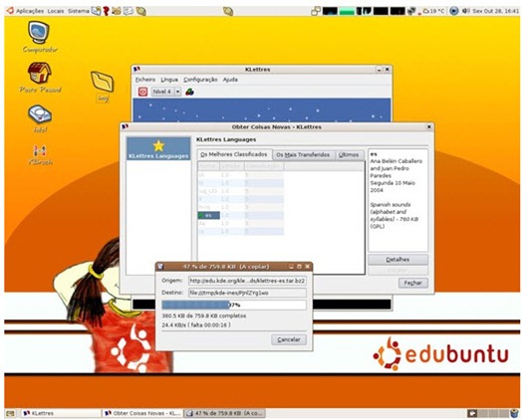This screenshot has width=522, height=420.
Task: Open Língua menu in KLettres
Action: pyautogui.click(x=169, y=80)
